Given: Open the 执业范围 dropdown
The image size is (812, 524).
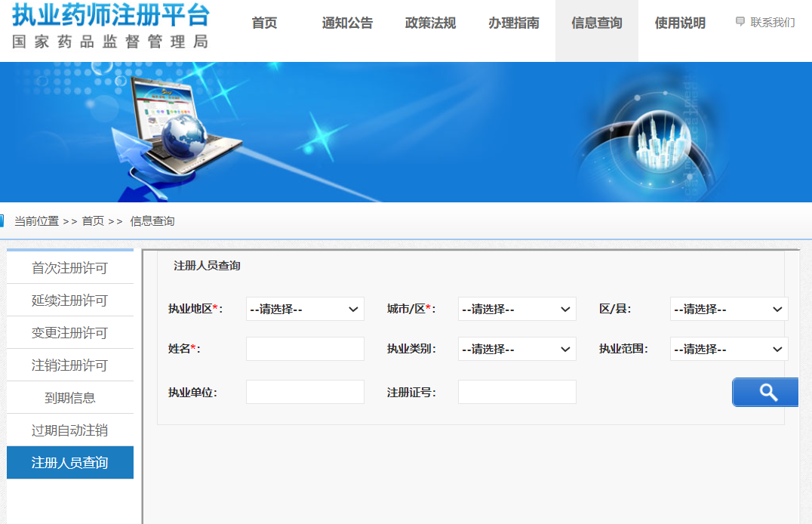Looking at the screenshot, I should point(729,349).
